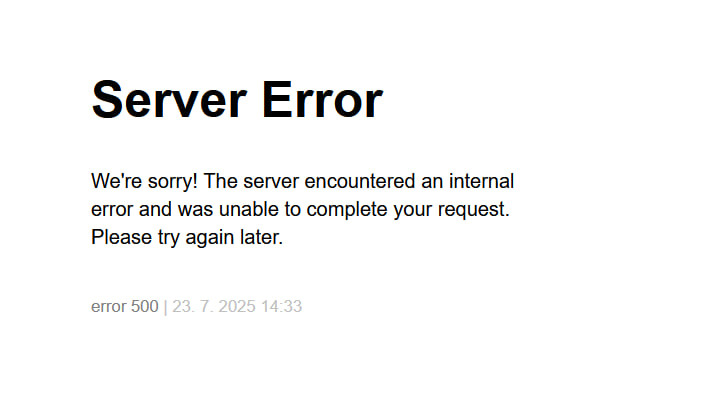Click the word "The" after "We're sorry!"
The image size is (714, 408).
coord(220,181)
